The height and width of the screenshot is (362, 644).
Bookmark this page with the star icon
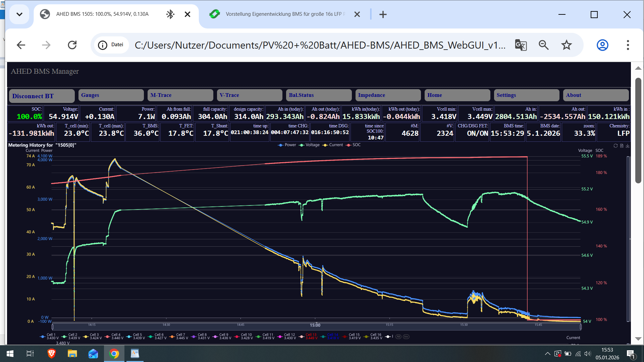567,45
